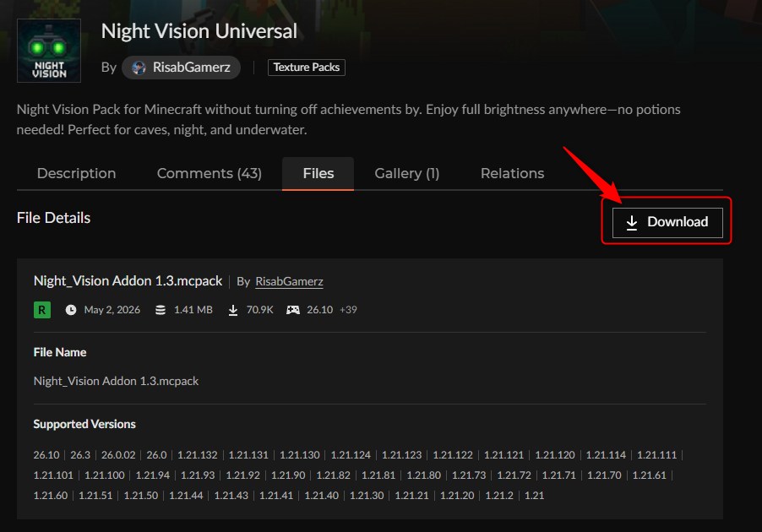Open RisabGamerz underlined link in file card
Viewport: 762px width, 532px height.
click(x=289, y=281)
